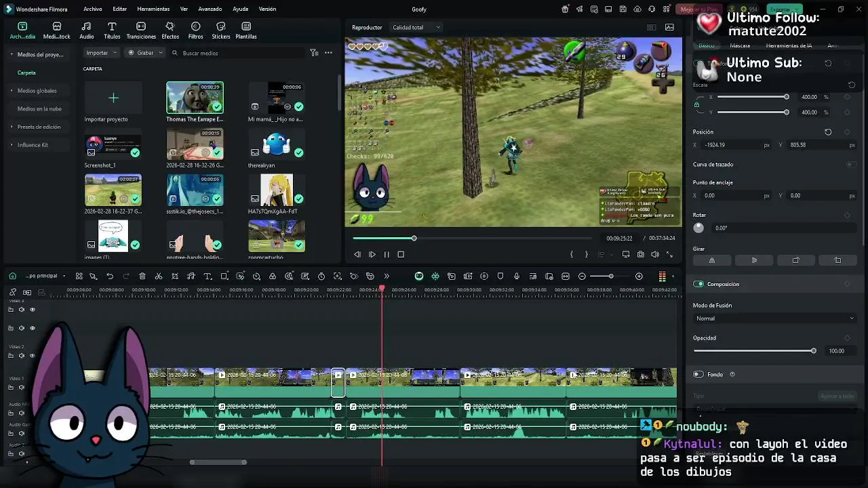Viewport: 868px width, 488px height.
Task: Select the Thomas The Earrape media thumbnail
Action: [195, 98]
